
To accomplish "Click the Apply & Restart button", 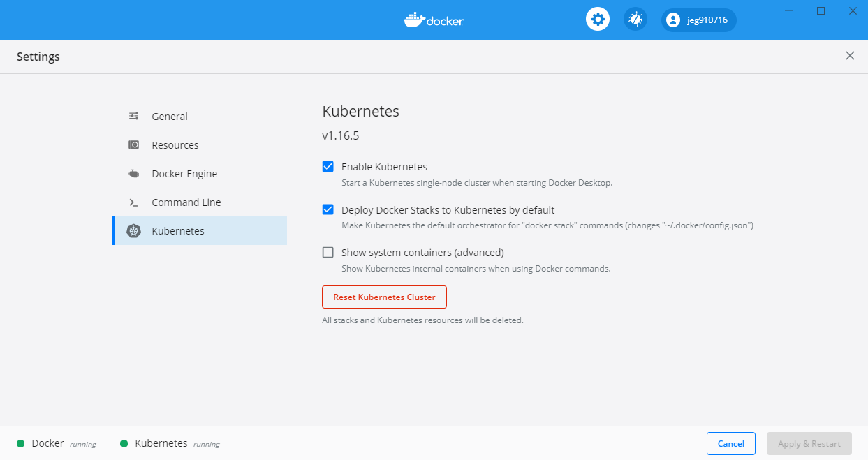I will (809, 443).
